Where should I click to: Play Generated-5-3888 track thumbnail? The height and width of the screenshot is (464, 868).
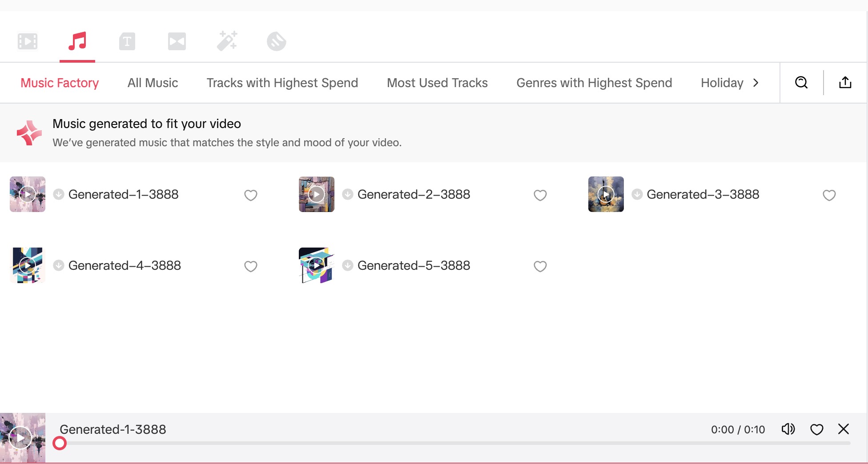[317, 265]
